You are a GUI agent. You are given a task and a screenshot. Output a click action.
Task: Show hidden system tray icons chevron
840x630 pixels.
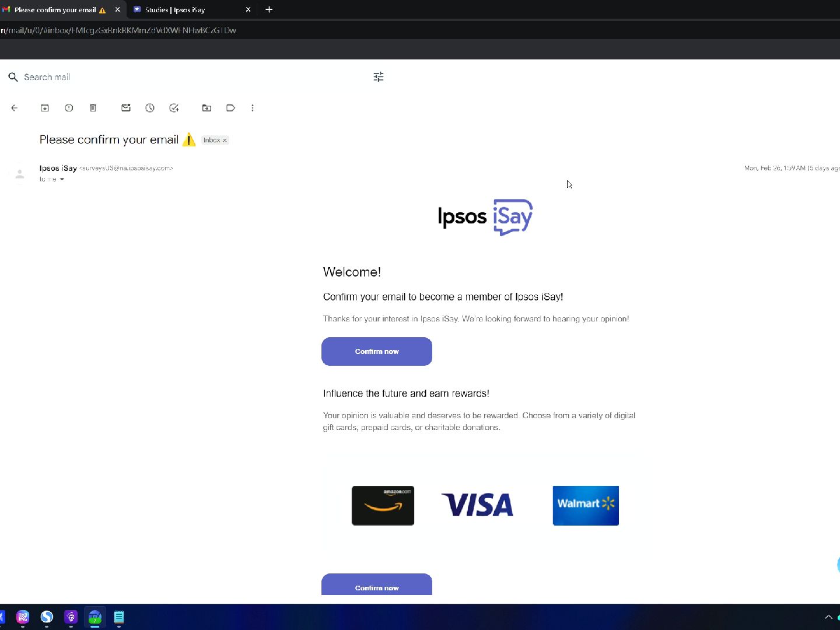[828, 617]
